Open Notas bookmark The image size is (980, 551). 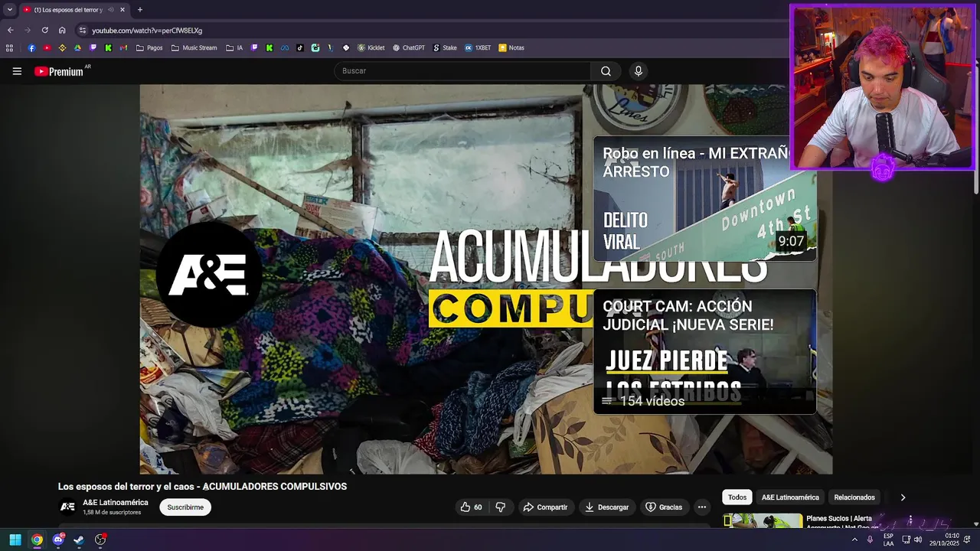[x=511, y=47]
